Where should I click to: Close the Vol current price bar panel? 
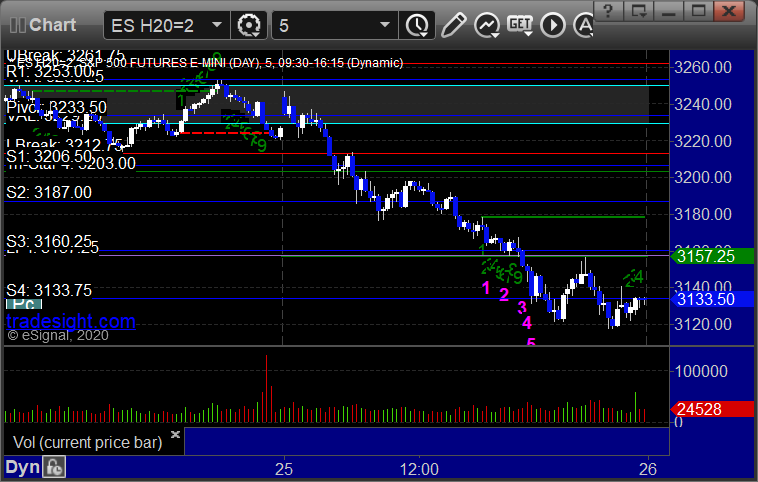(x=175, y=434)
